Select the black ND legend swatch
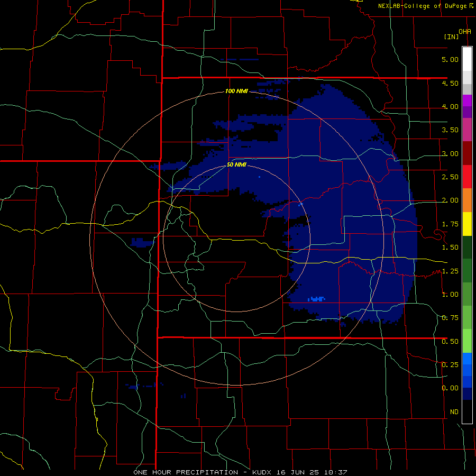 click(x=467, y=411)
